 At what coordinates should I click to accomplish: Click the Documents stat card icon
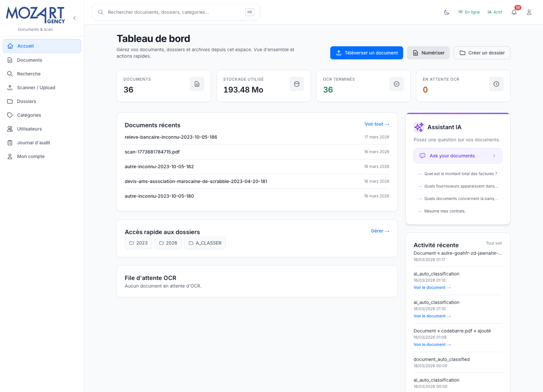tap(197, 84)
